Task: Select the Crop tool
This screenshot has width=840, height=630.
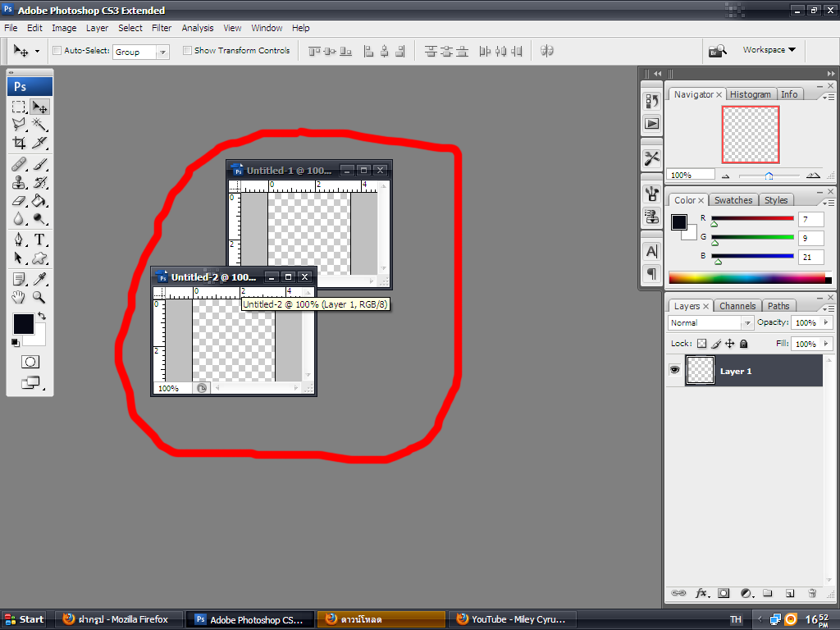Action: pos(19,143)
